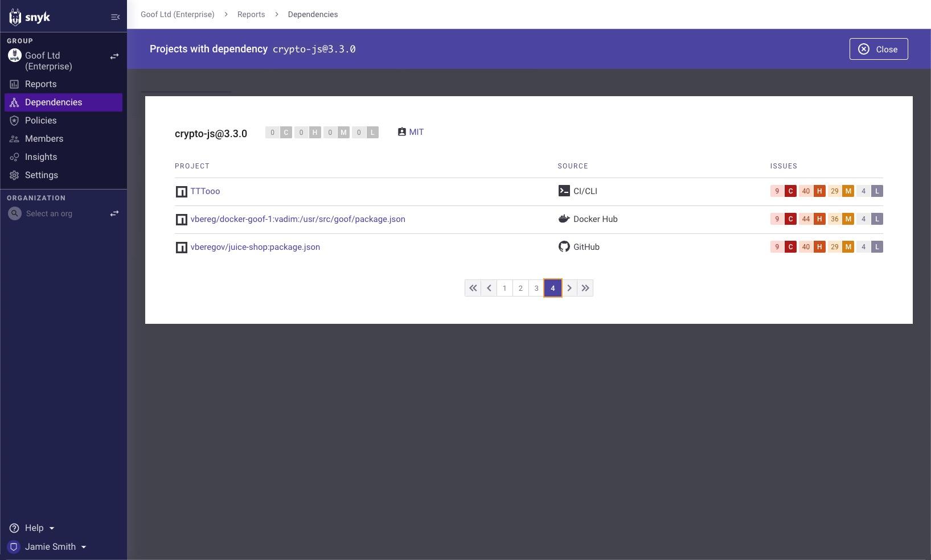Click medium badge M in GitHub row
Screen dimensions: 931x560
tap(848, 247)
